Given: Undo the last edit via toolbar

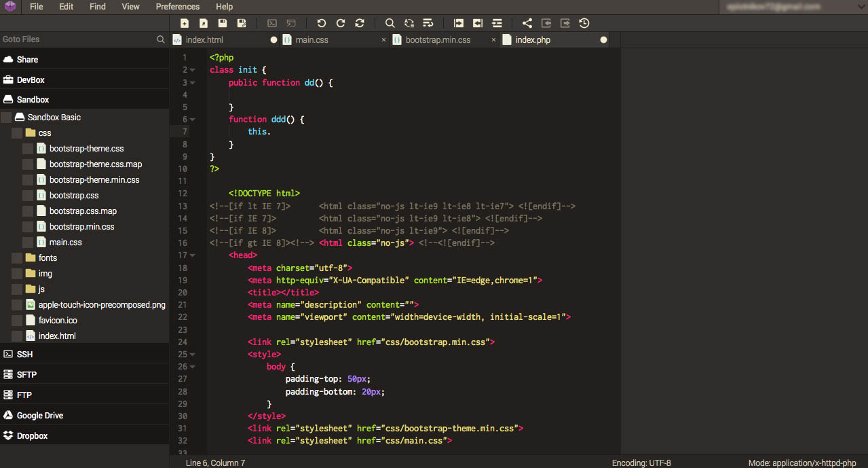Looking at the screenshot, I should click(322, 23).
